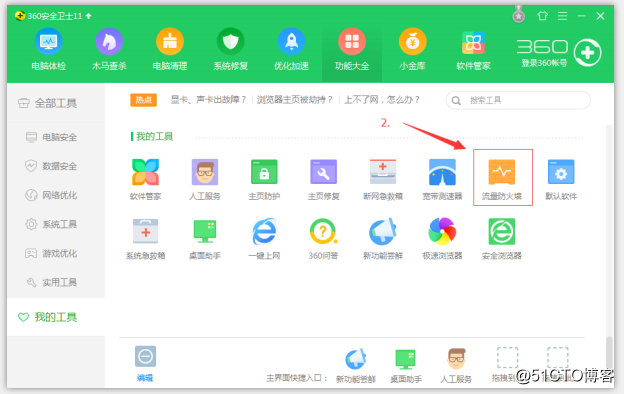The image size is (624, 394).
Task: Open 人工服务 quick entry at bottom
Action: tap(456, 365)
